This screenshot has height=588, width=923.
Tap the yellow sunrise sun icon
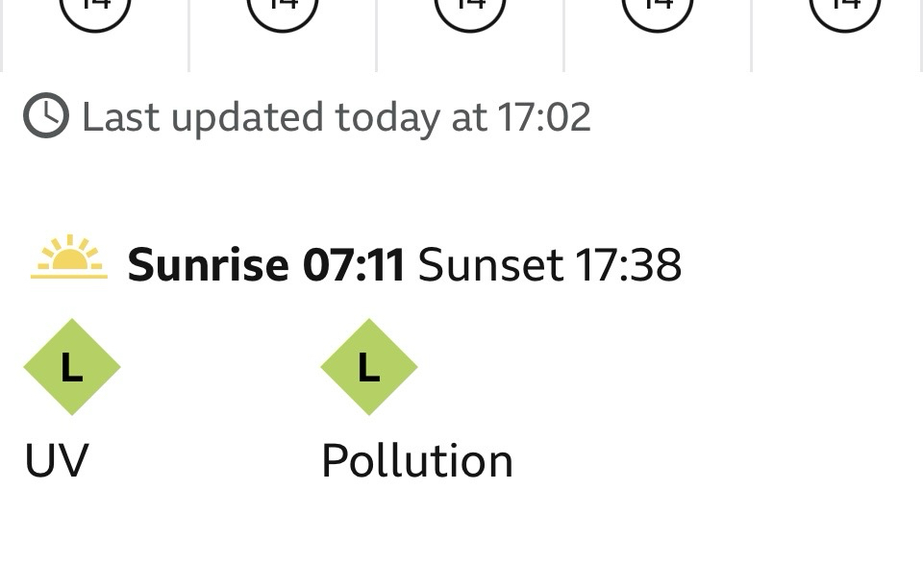tap(69, 258)
